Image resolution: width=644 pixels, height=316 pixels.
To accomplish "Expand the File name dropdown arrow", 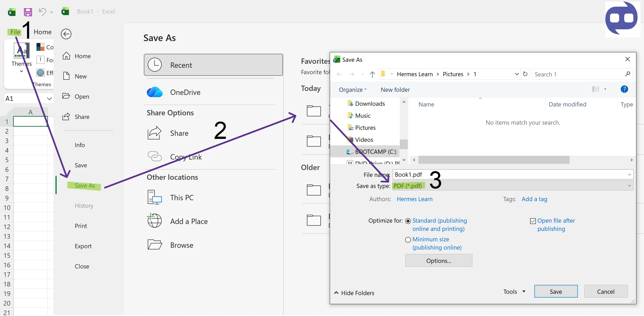I will click(x=629, y=174).
